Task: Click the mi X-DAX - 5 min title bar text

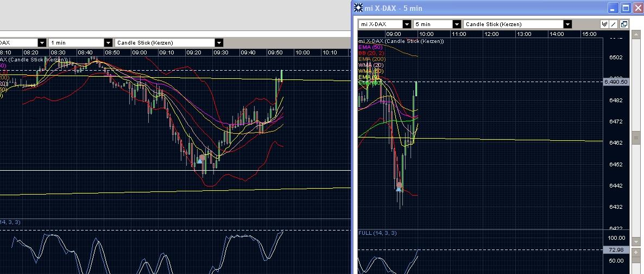Action: (x=394, y=8)
